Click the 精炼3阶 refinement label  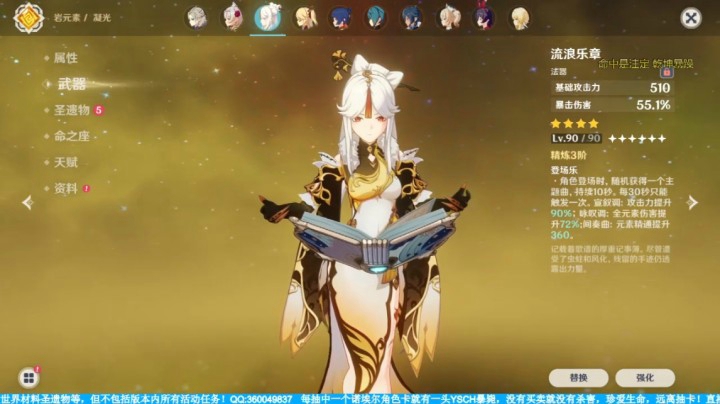click(568, 155)
